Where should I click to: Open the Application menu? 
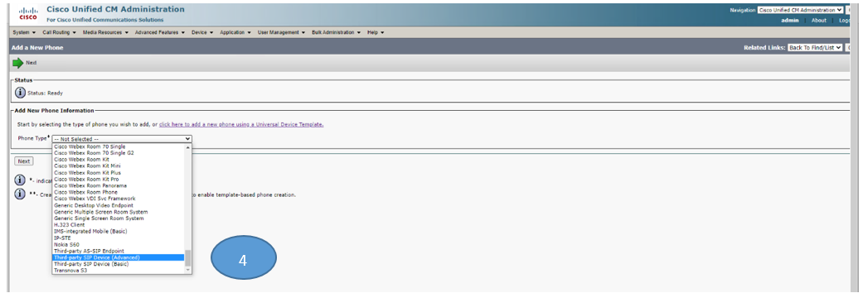235,32
